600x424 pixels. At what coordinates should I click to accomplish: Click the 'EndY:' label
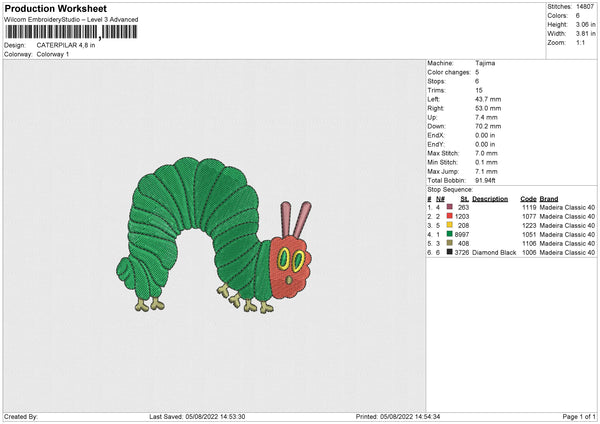(x=436, y=145)
